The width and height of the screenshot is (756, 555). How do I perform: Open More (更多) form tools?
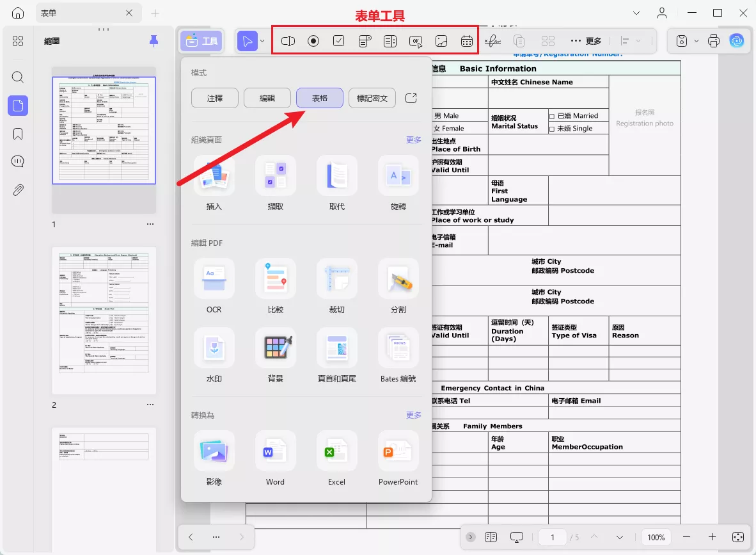pyautogui.click(x=586, y=41)
